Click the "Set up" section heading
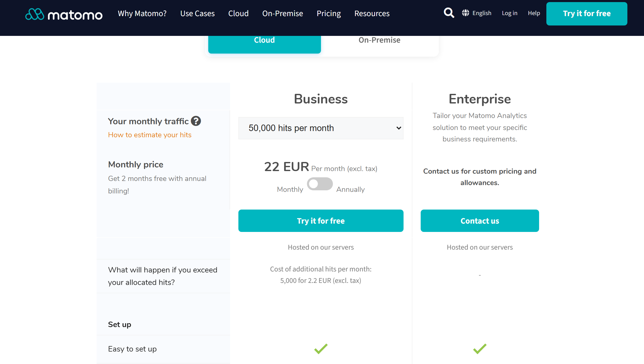The image size is (644, 364). point(119,324)
